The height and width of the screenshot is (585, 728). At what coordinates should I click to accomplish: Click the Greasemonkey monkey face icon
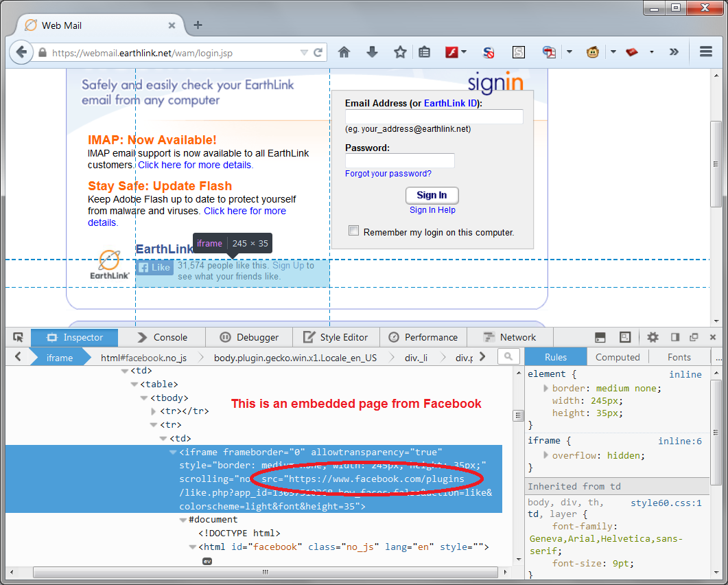[592, 52]
